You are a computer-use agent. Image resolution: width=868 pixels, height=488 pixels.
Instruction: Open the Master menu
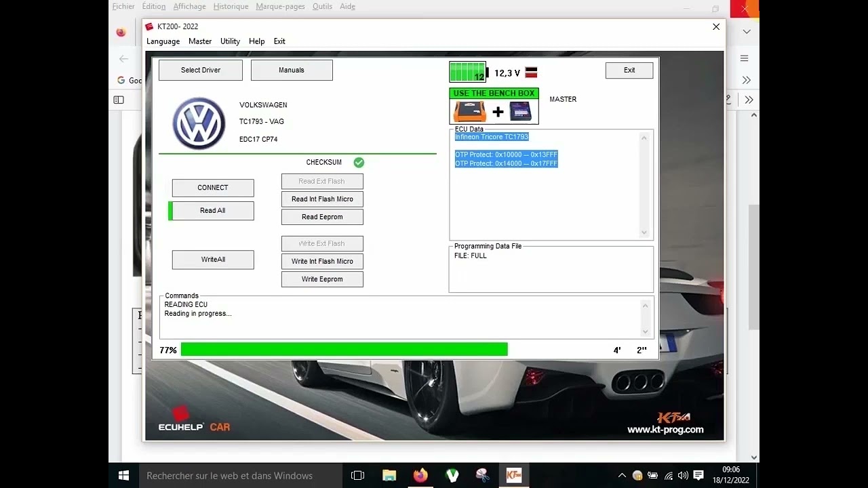(200, 41)
